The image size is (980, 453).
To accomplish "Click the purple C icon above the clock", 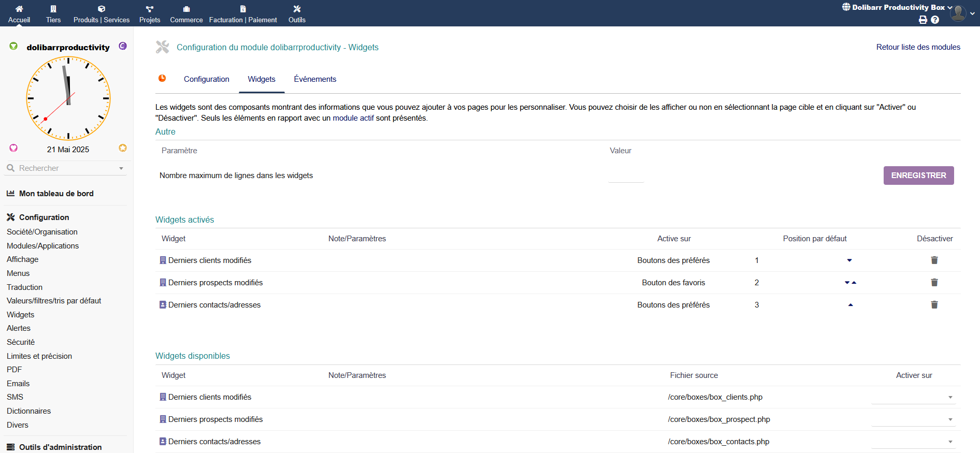I will 123,46.
